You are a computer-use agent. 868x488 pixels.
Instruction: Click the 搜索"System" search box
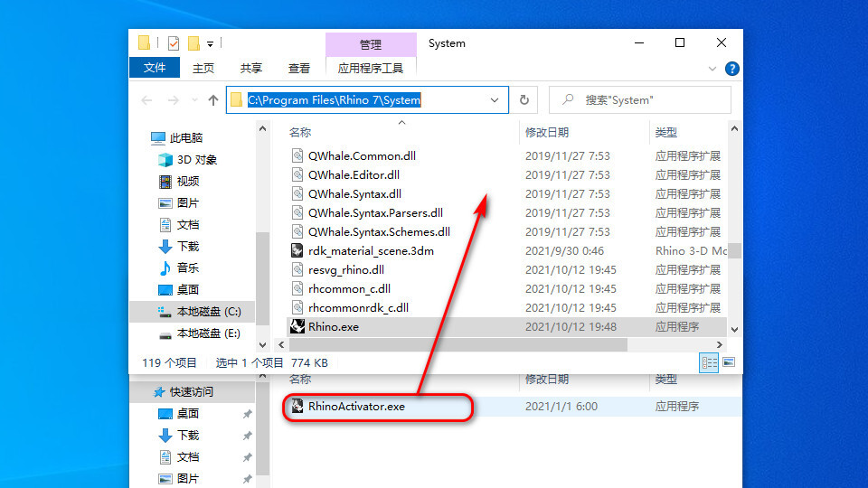pyautogui.click(x=651, y=100)
